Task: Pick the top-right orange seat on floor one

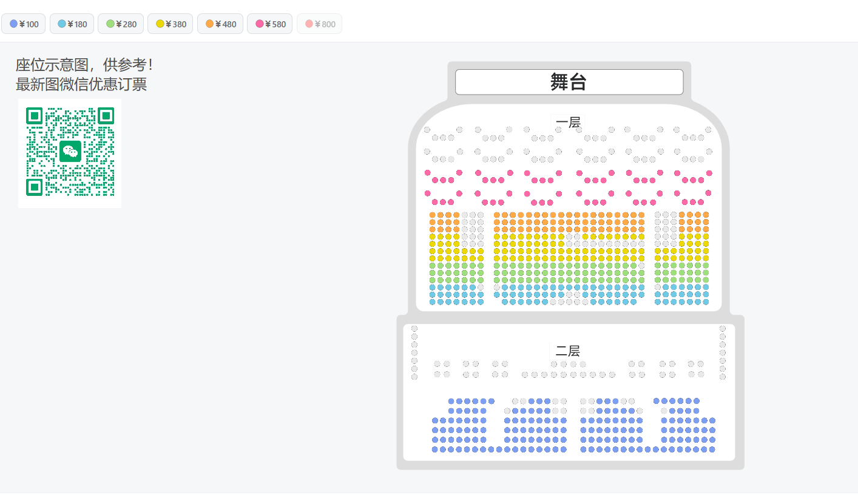Action: (706, 215)
